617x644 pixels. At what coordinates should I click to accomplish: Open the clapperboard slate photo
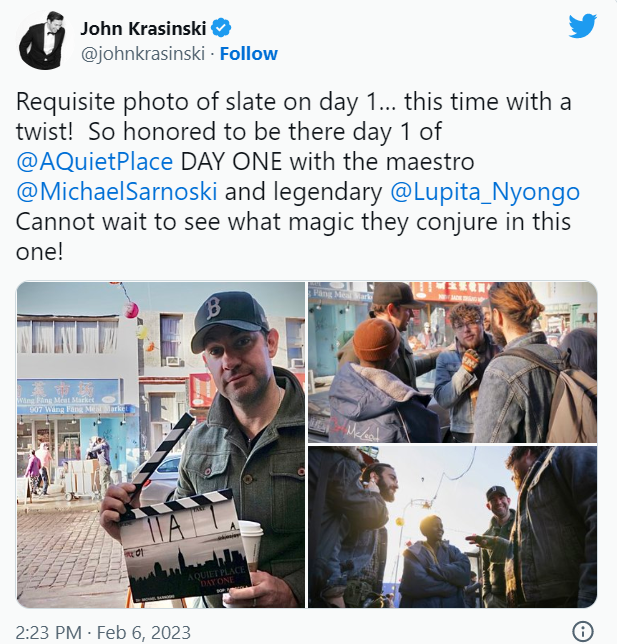coord(161,444)
